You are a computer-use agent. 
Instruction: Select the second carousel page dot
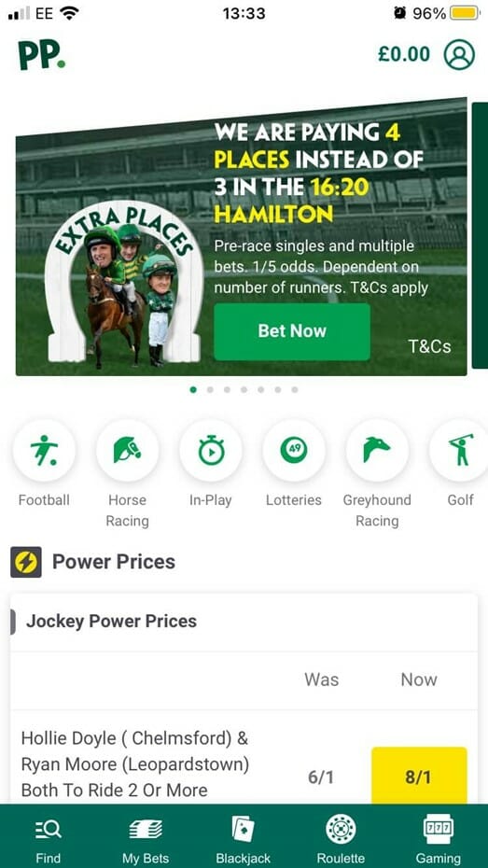tap(210, 390)
